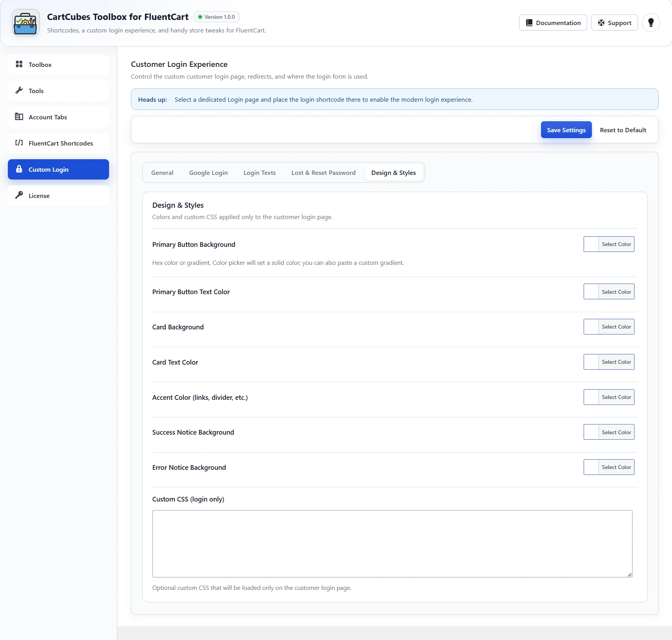This screenshot has width=672, height=640.
Task: Click the "Error Notice Background" label
Action: pos(189,467)
